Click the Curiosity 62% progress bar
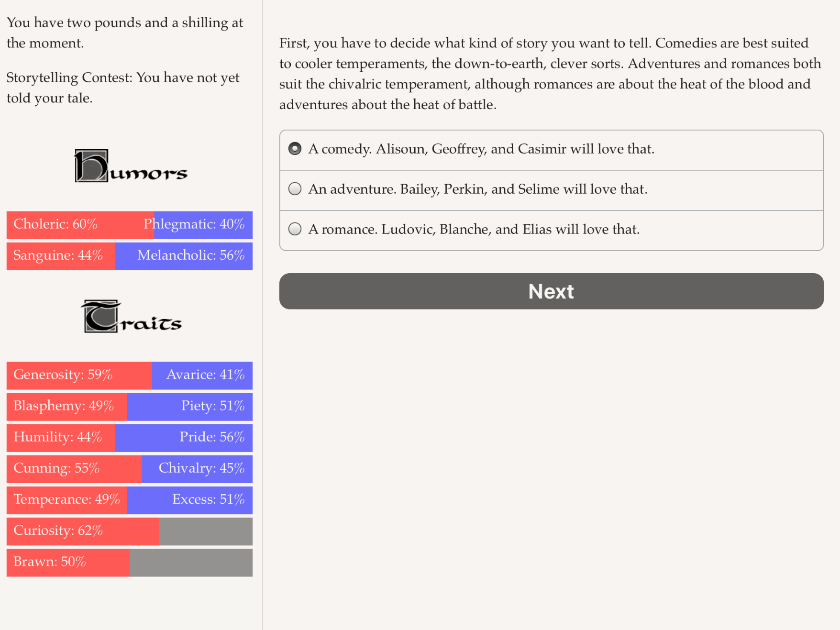The height and width of the screenshot is (630, 840). pyautogui.click(x=130, y=531)
